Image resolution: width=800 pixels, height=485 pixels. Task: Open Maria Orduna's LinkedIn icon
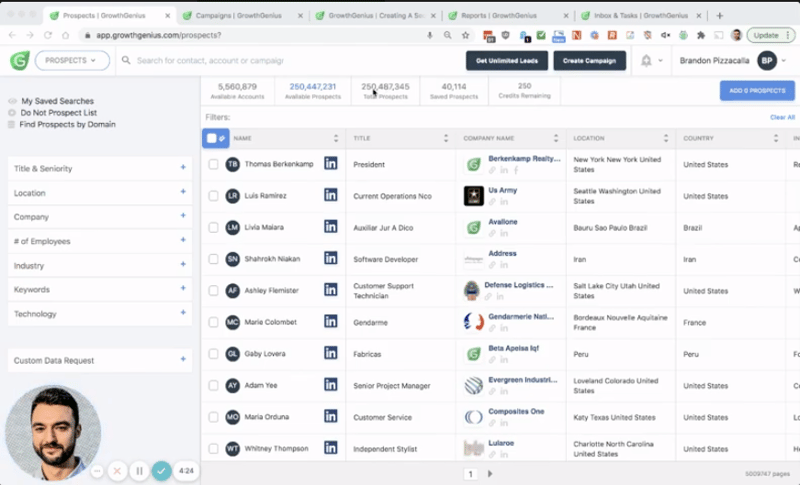point(331,416)
